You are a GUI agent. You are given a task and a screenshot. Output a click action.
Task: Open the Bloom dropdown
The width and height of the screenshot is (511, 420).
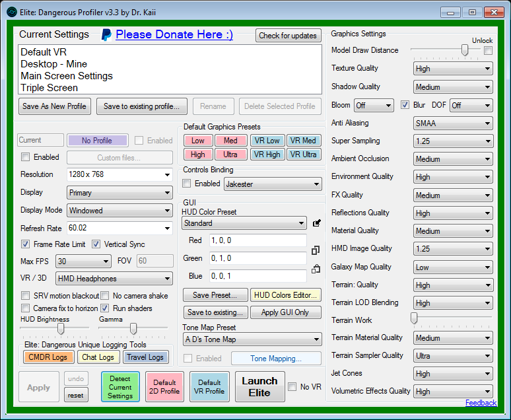(x=374, y=106)
